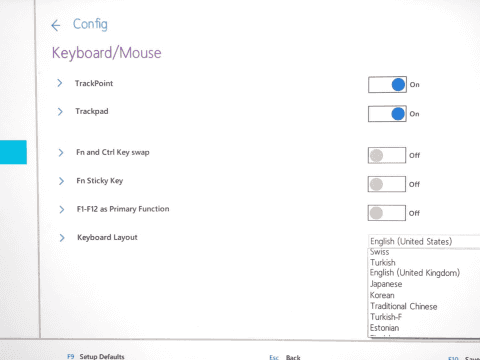480x360 pixels.
Task: Click Esc Back at the bottom
Action: pos(285,357)
